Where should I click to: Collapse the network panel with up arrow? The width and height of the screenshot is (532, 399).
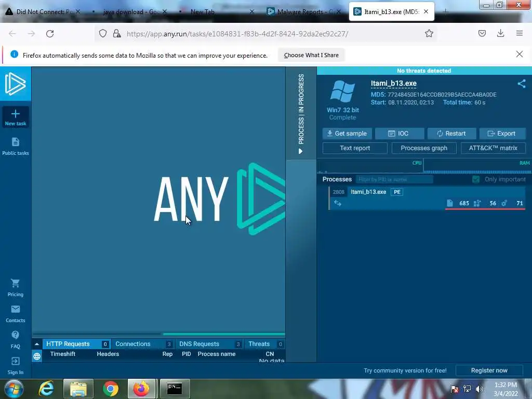[x=37, y=344]
